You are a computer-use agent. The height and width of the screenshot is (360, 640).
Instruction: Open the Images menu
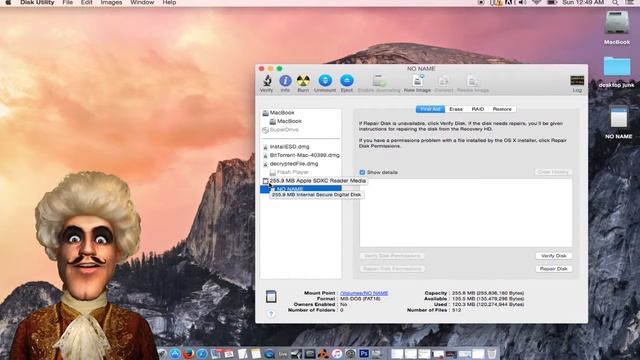click(x=111, y=3)
